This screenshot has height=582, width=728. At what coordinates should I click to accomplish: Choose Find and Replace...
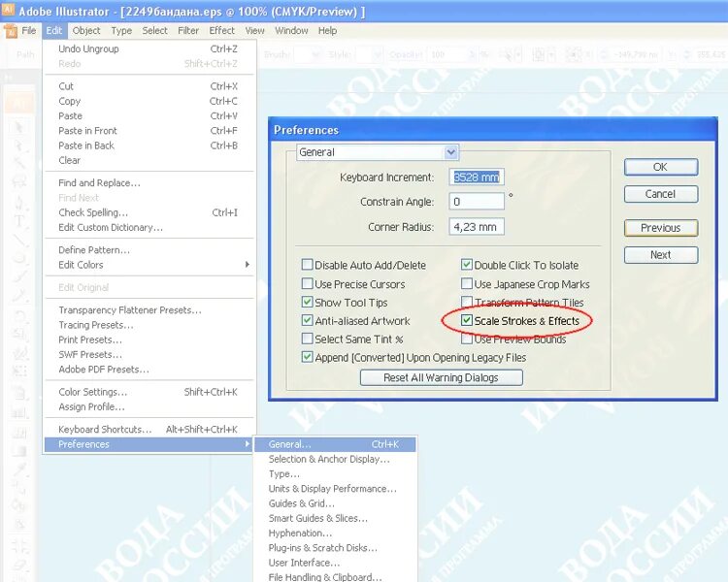pyautogui.click(x=149, y=183)
